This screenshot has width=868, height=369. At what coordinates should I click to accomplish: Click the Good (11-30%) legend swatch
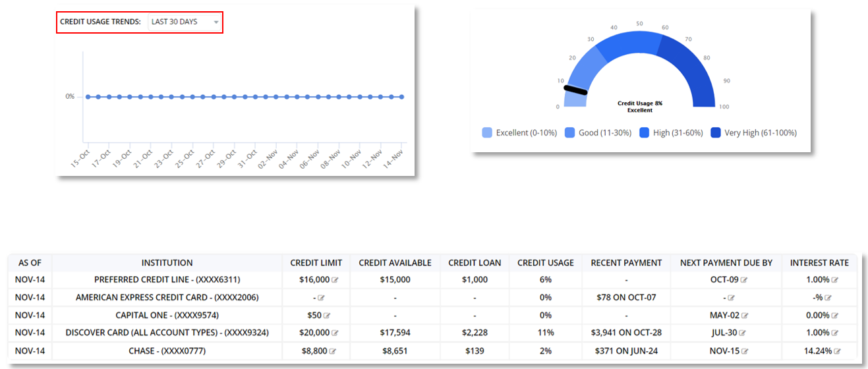[569, 132]
